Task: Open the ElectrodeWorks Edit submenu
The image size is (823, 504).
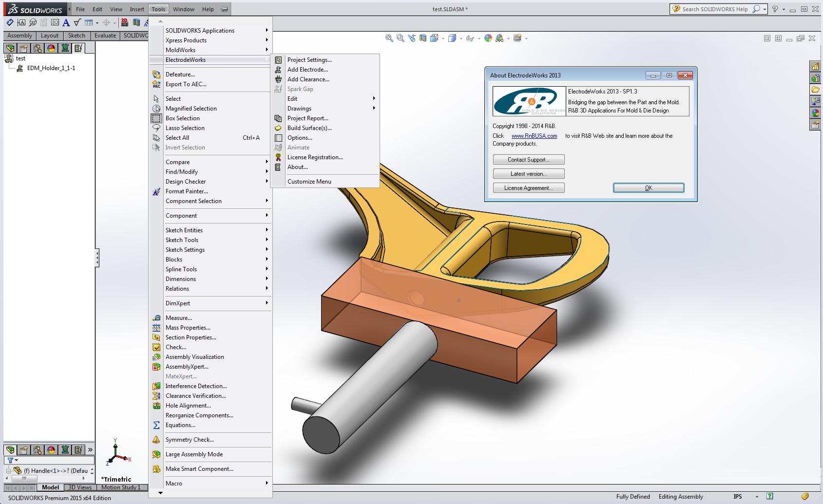Action: [x=325, y=99]
